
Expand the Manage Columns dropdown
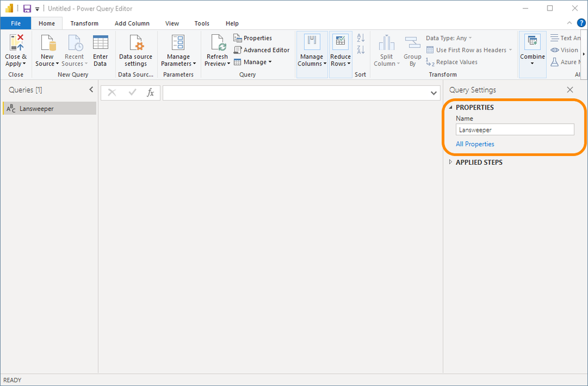click(311, 60)
